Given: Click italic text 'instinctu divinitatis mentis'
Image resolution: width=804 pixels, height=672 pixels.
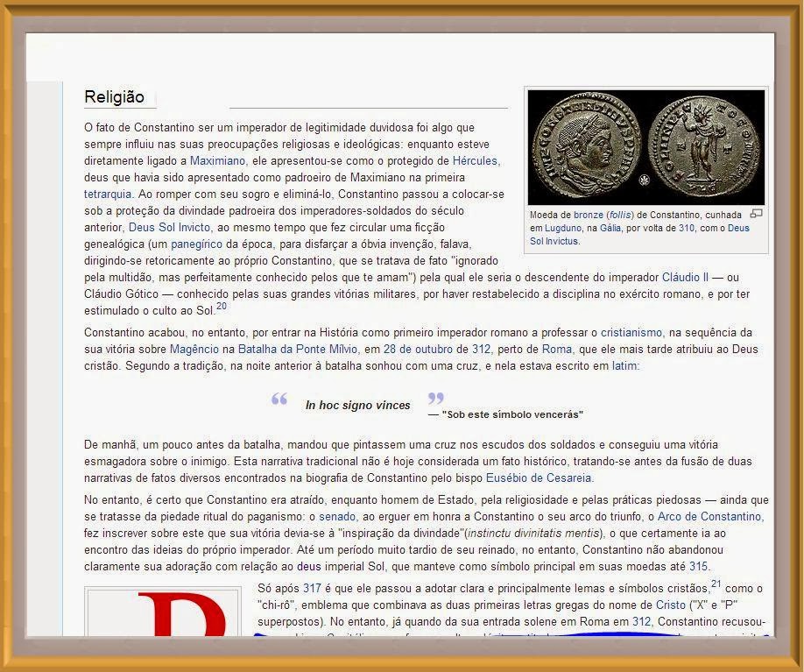Looking at the screenshot, I should (533, 534).
